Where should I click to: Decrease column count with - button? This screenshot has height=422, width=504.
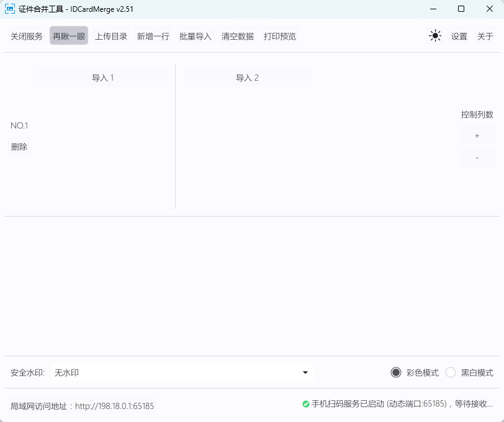tap(477, 158)
